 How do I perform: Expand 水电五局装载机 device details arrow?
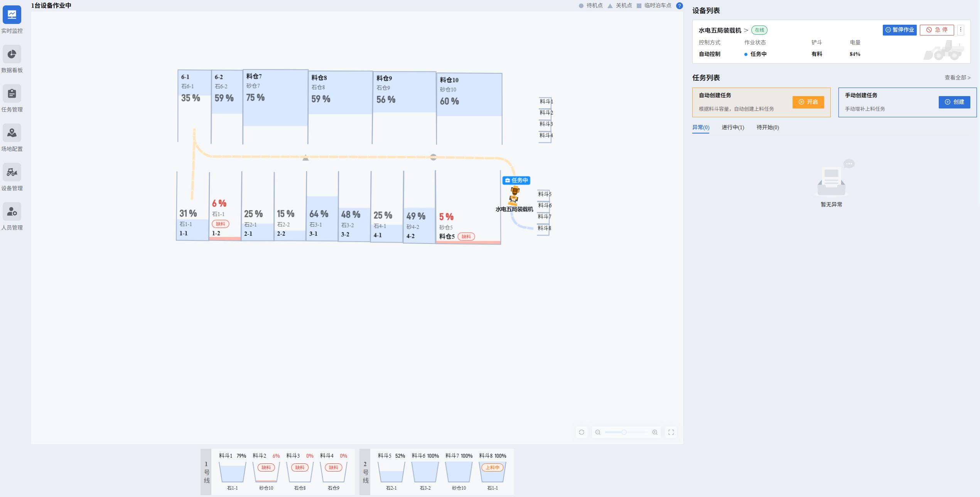click(746, 30)
